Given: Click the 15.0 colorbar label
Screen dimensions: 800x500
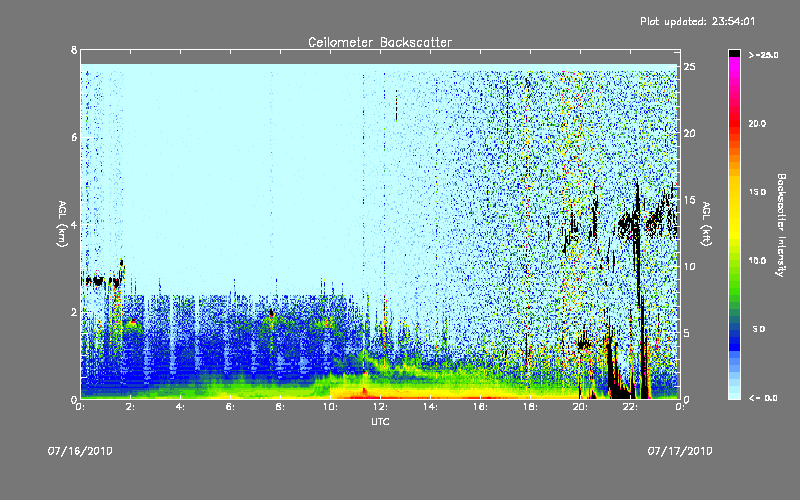Looking at the screenshot, I should 757,192.
